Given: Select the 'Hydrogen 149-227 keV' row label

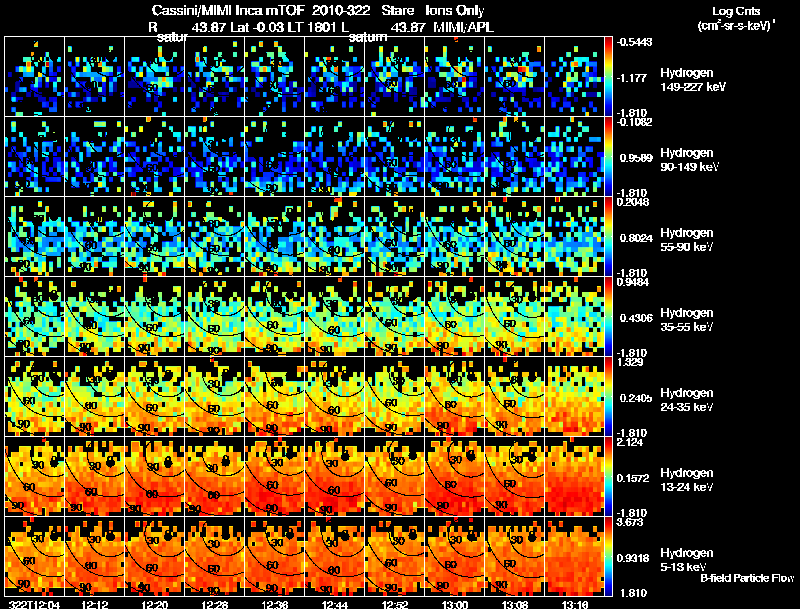Looking at the screenshot, I should tap(692, 80).
